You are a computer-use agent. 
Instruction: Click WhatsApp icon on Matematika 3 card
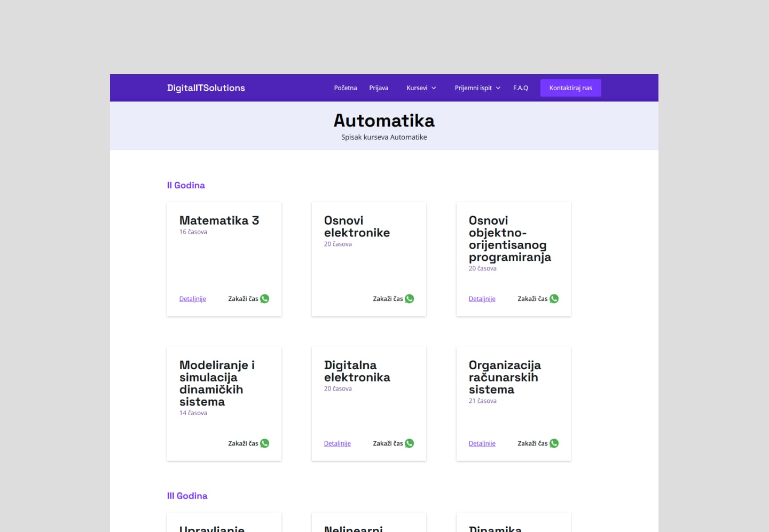tap(265, 299)
